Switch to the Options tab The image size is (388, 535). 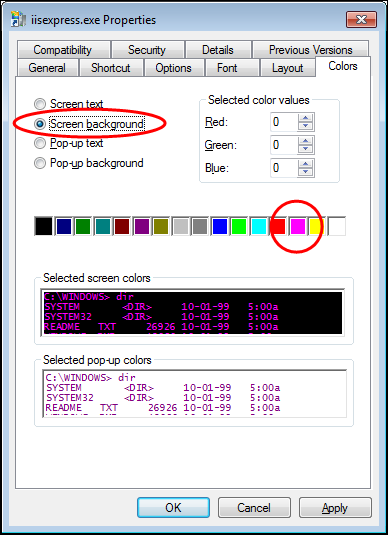[x=173, y=68]
